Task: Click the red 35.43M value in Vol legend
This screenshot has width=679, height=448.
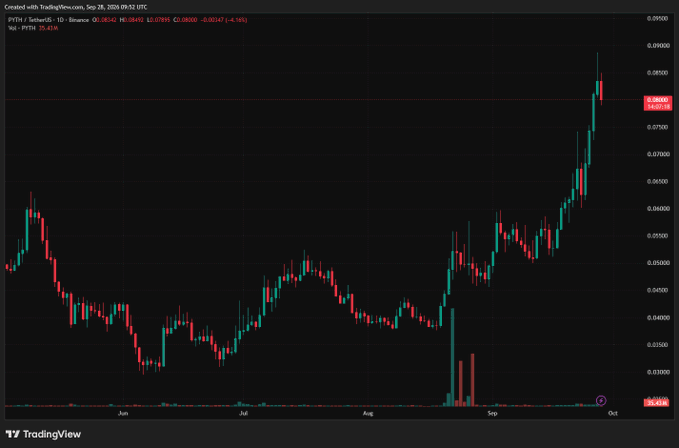Action: pyautogui.click(x=48, y=28)
